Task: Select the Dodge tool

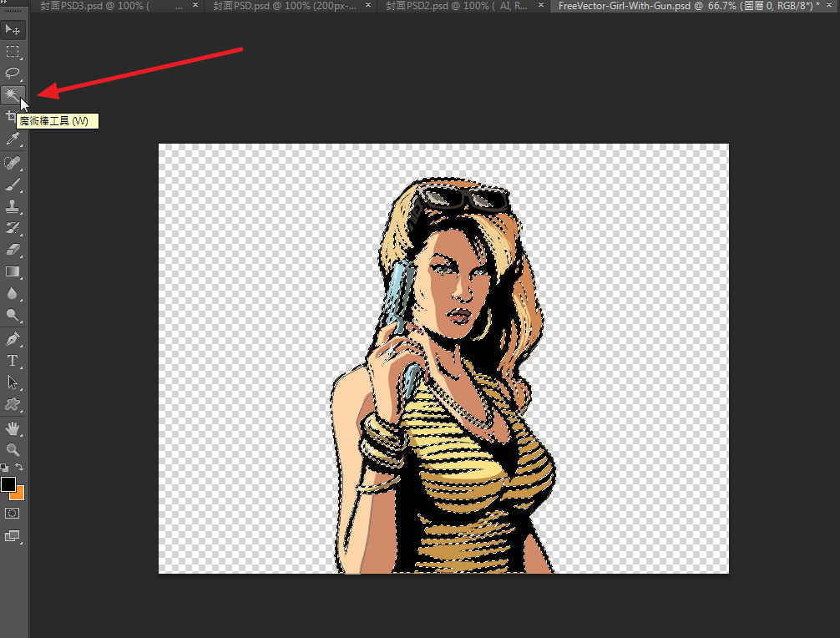Action: pyautogui.click(x=13, y=315)
